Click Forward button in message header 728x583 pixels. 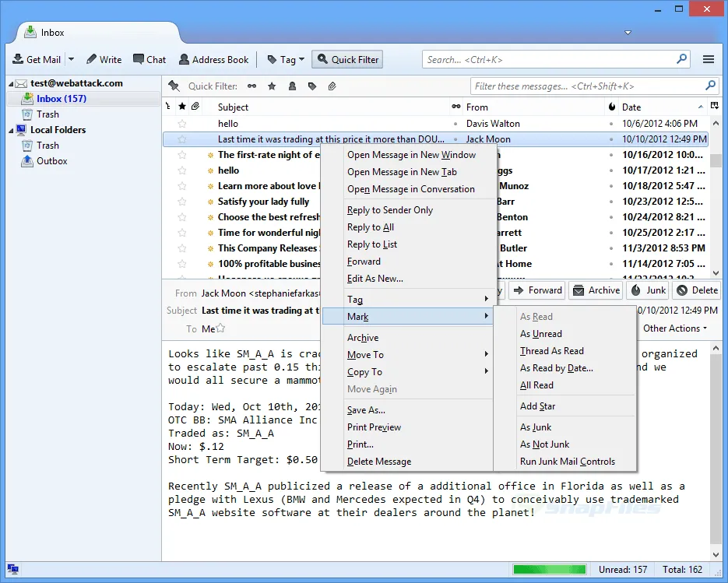pos(537,290)
